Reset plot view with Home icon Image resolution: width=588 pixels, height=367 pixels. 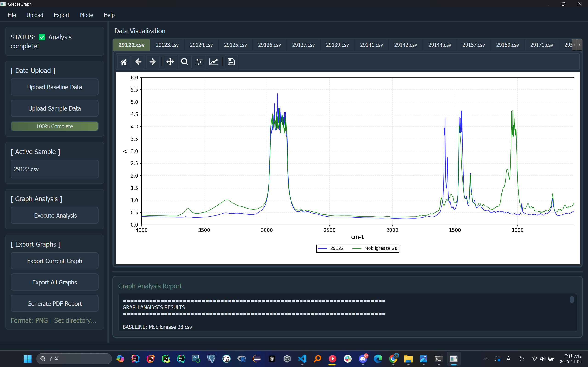click(124, 62)
